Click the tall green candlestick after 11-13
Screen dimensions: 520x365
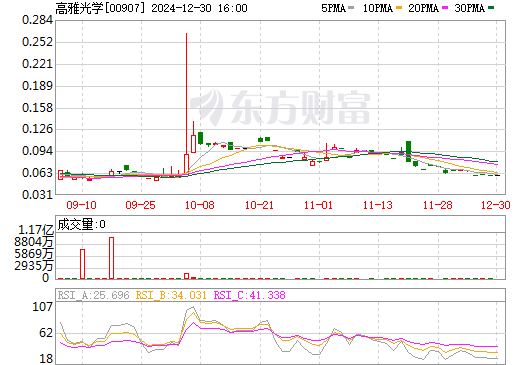[x=408, y=151]
